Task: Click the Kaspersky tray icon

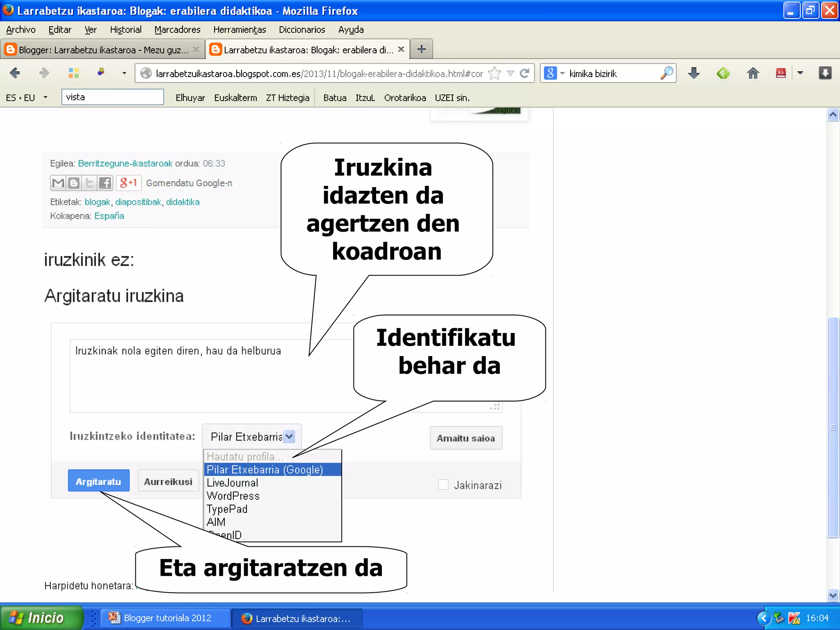Action: pos(794,618)
